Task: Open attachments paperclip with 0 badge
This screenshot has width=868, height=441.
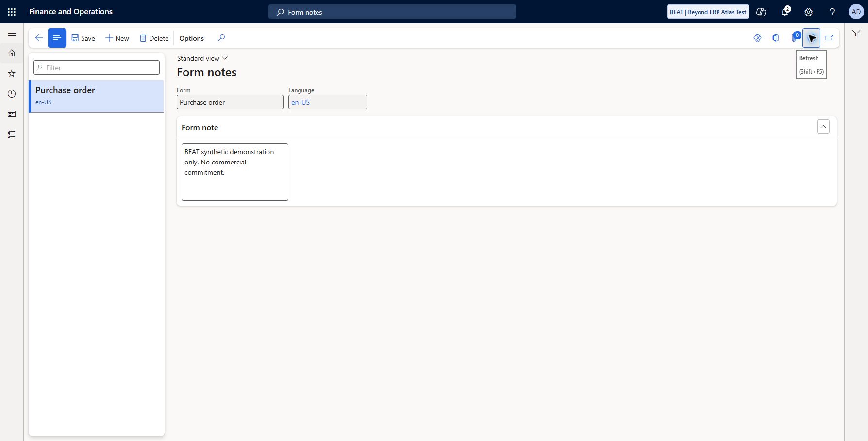Action: click(x=795, y=38)
